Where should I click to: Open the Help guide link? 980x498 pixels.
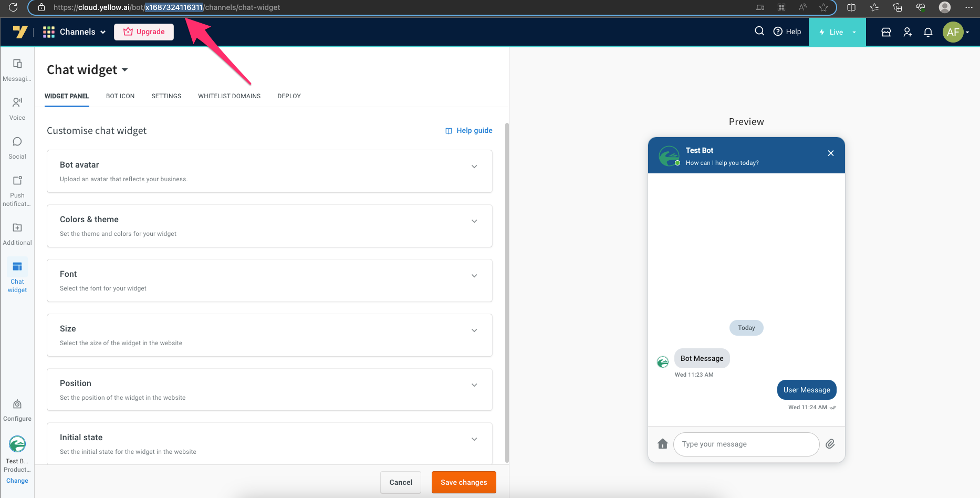pos(469,131)
